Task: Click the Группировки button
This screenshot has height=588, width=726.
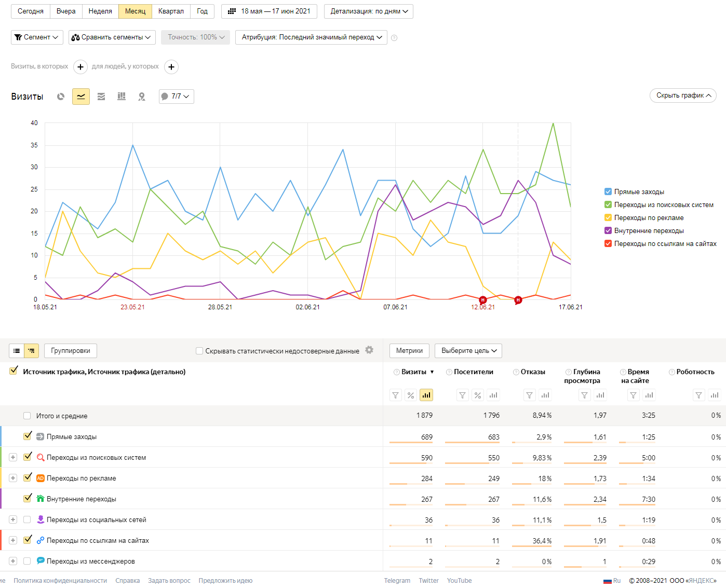Action: click(71, 351)
